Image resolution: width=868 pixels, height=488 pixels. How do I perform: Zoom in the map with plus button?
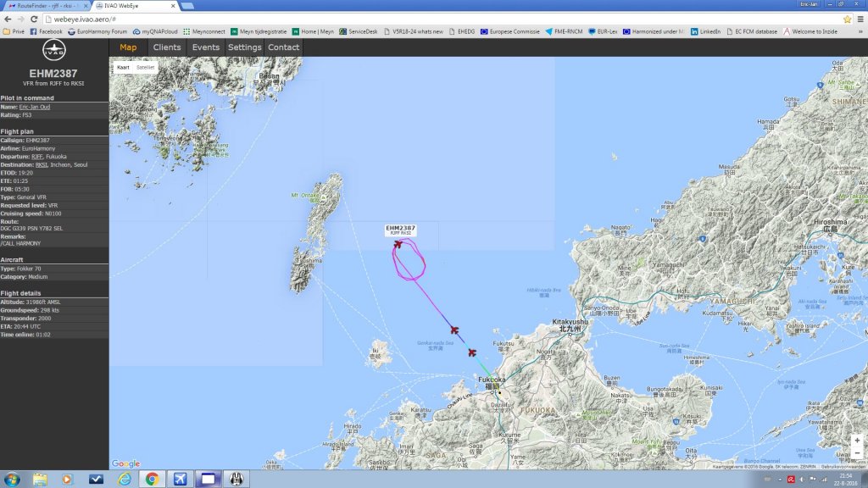click(857, 441)
